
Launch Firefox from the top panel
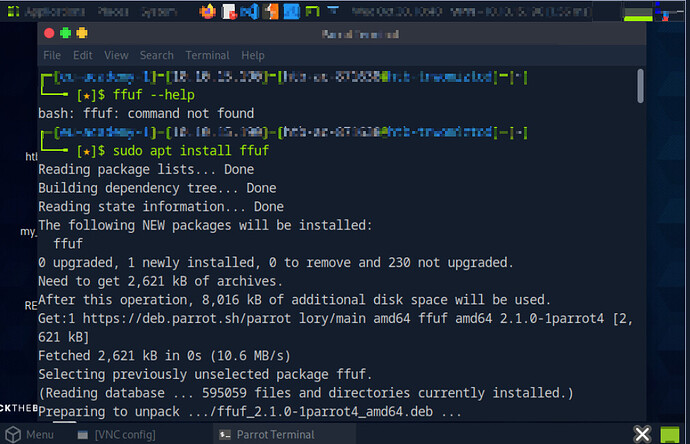pyautogui.click(x=207, y=11)
